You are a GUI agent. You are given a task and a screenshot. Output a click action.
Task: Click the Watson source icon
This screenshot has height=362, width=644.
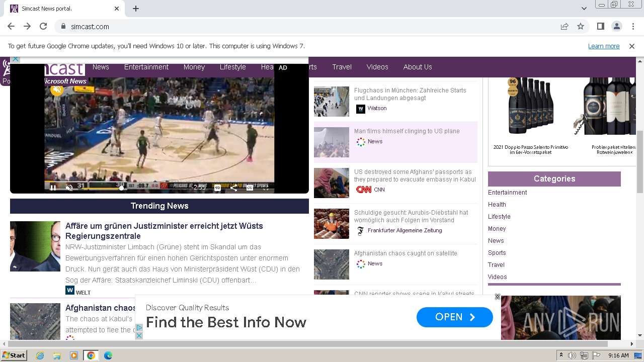click(360, 109)
